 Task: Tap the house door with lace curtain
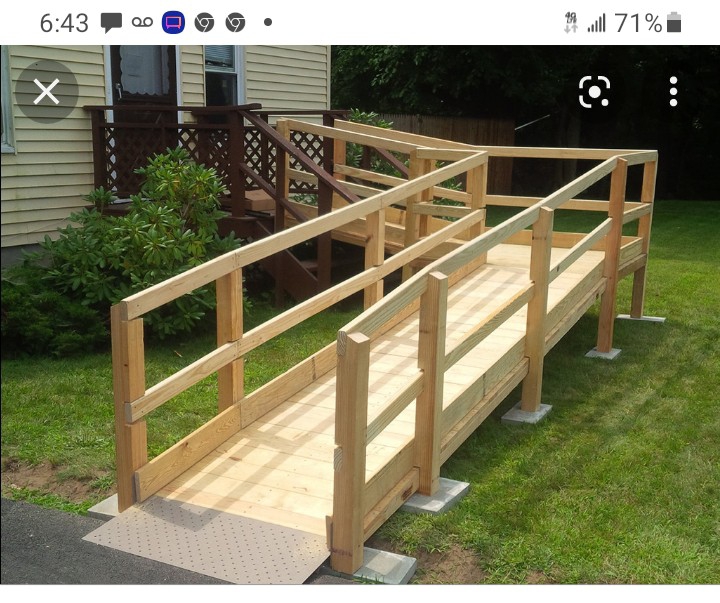coord(144,76)
